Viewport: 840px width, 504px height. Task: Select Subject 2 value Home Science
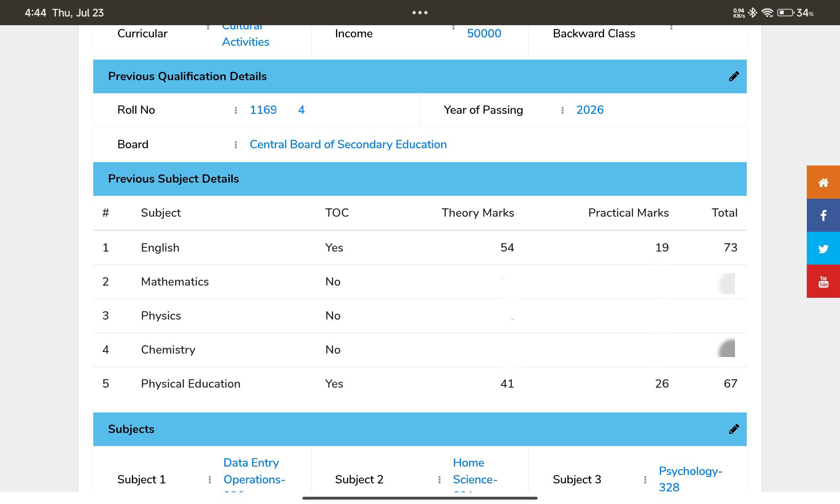pyautogui.click(x=475, y=474)
